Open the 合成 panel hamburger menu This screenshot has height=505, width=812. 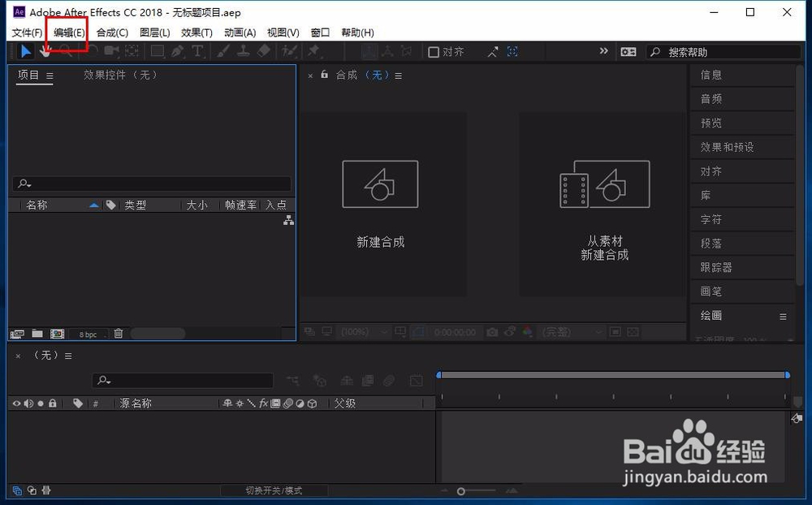[398, 76]
